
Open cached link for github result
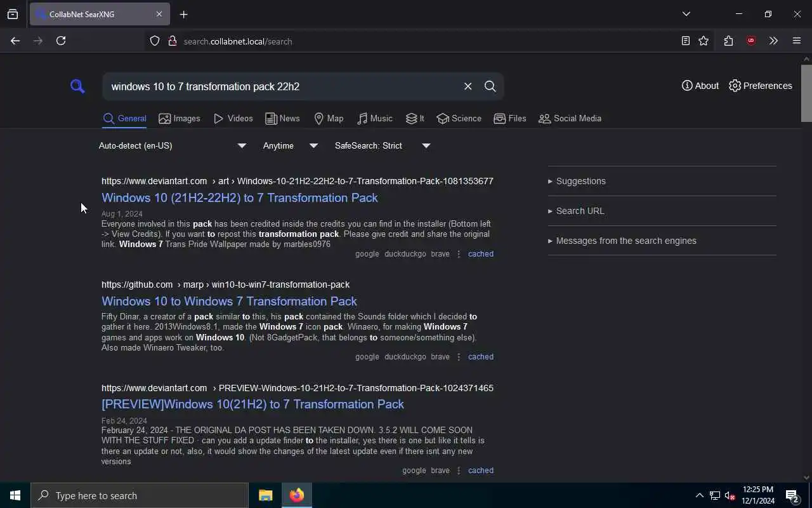[481, 357]
